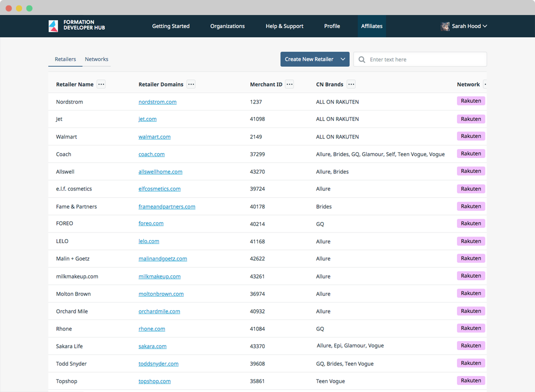
Task: Click merchant ID 41098
Action: (257, 118)
